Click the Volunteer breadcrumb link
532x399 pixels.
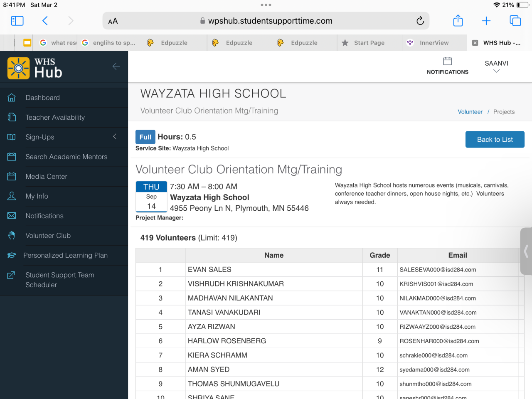(x=470, y=112)
